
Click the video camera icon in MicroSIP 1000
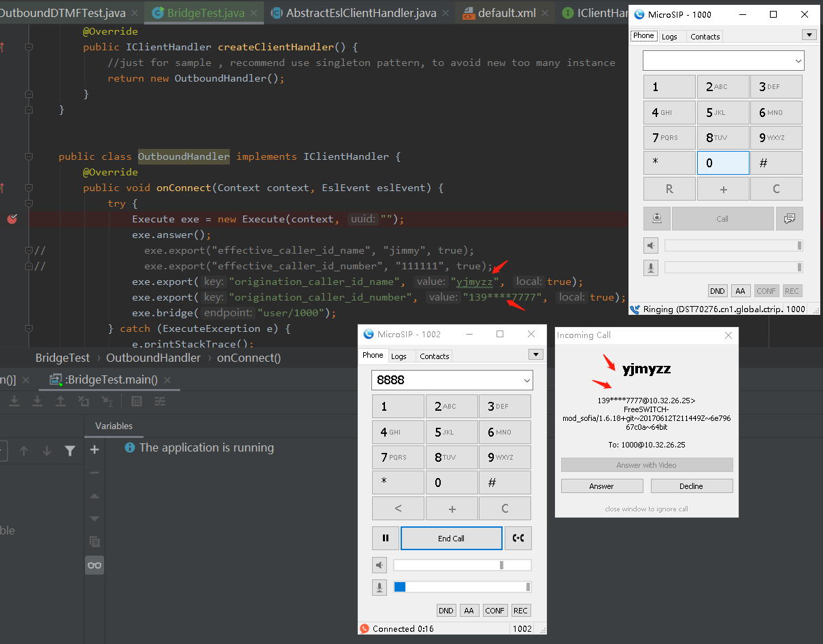[x=657, y=218]
